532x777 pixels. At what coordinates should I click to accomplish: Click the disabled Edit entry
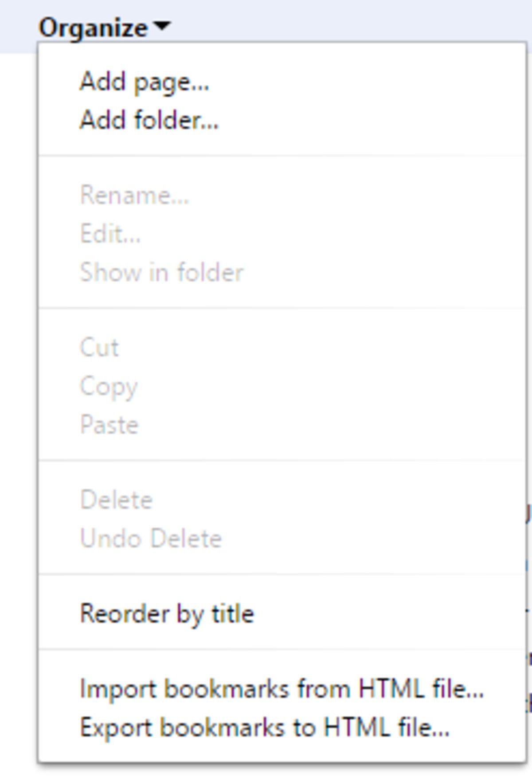(110, 234)
